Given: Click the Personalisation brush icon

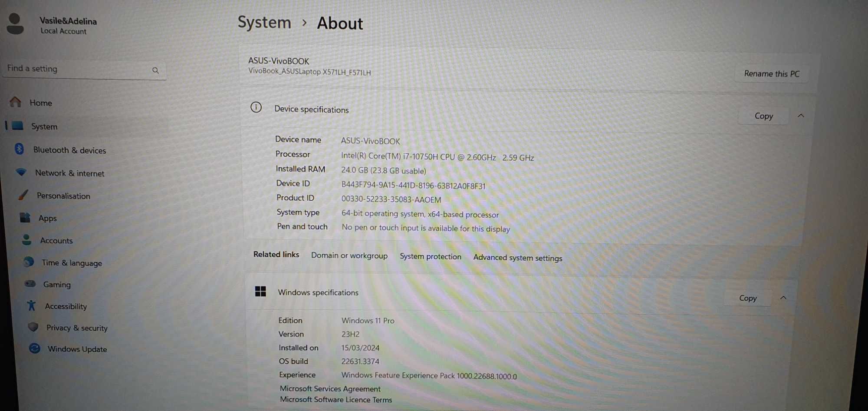Looking at the screenshot, I should (x=23, y=195).
